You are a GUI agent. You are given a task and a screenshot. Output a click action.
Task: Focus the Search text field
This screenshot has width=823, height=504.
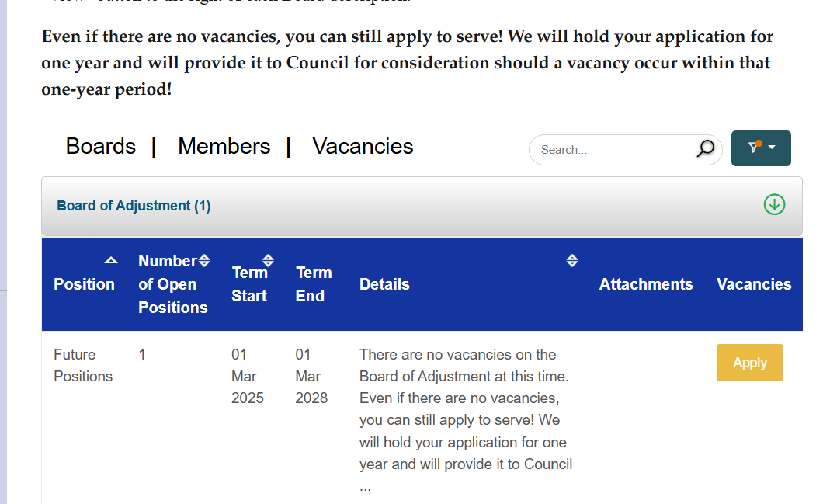[x=613, y=150]
